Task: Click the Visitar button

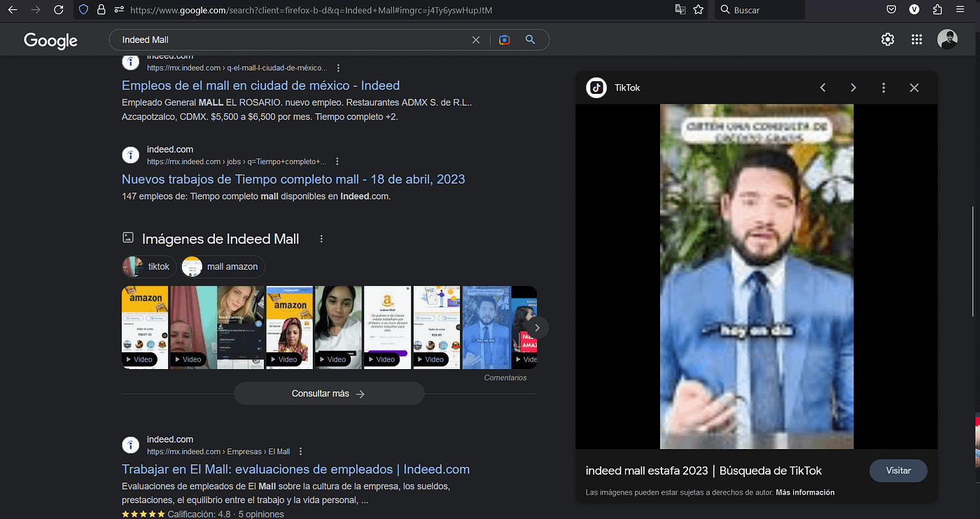Action: click(x=898, y=471)
